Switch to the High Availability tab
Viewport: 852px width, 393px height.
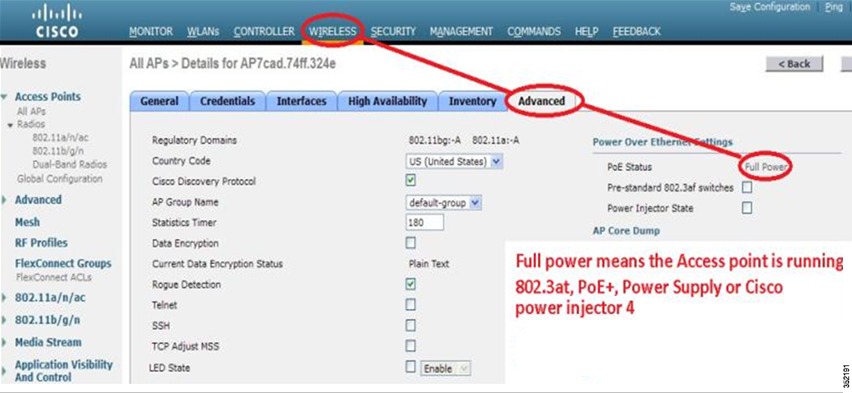click(x=387, y=101)
